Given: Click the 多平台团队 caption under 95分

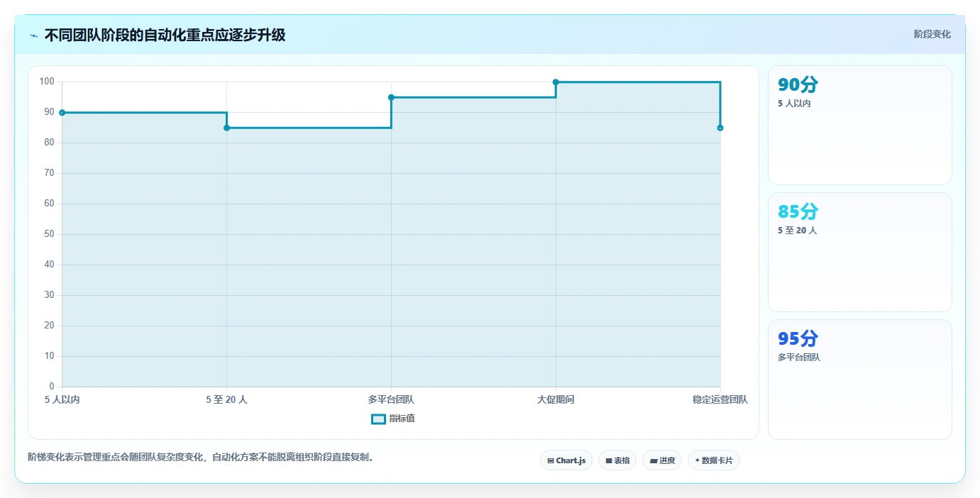Looking at the screenshot, I should click(798, 358).
